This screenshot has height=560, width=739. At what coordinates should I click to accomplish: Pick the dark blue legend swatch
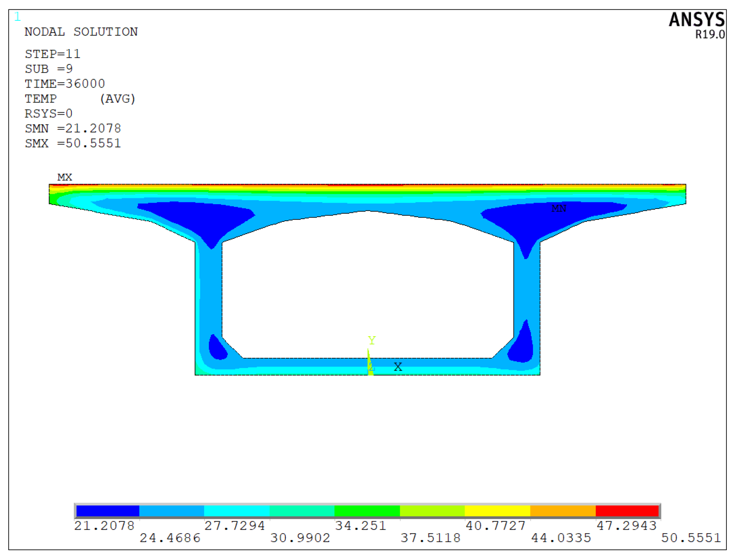tap(108, 511)
